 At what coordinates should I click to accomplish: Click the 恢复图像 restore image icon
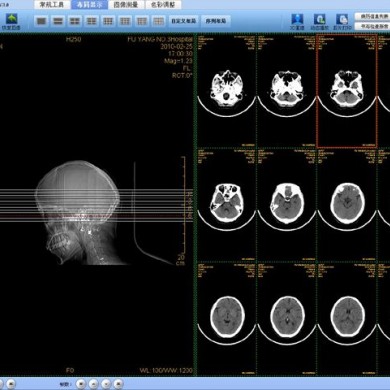pyautogui.click(x=12, y=22)
